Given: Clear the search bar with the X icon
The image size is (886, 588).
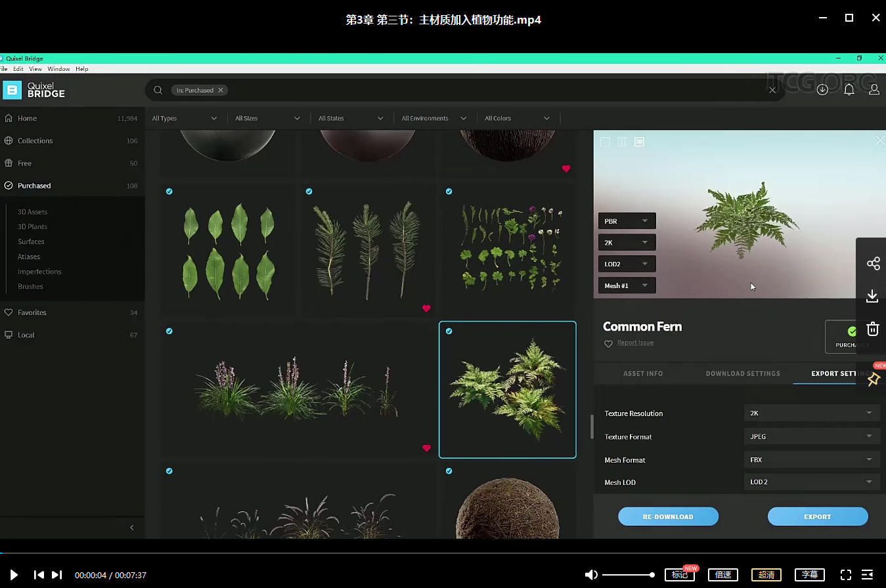Looking at the screenshot, I should [772, 90].
